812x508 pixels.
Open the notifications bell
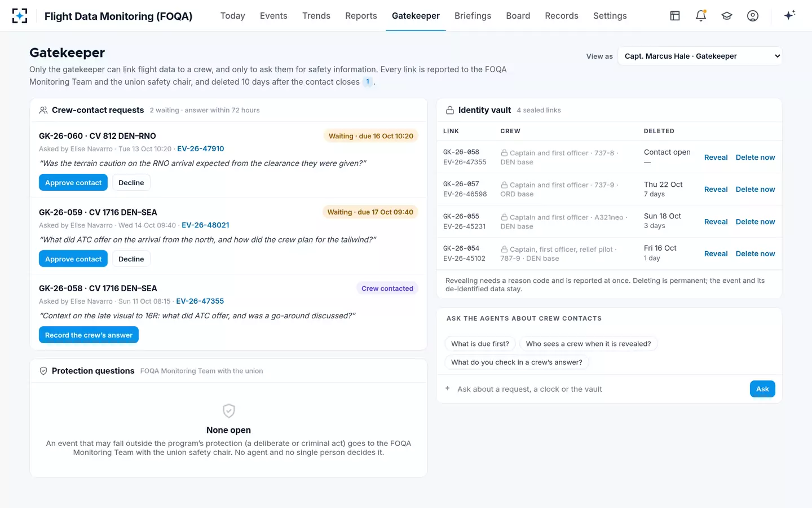click(701, 16)
